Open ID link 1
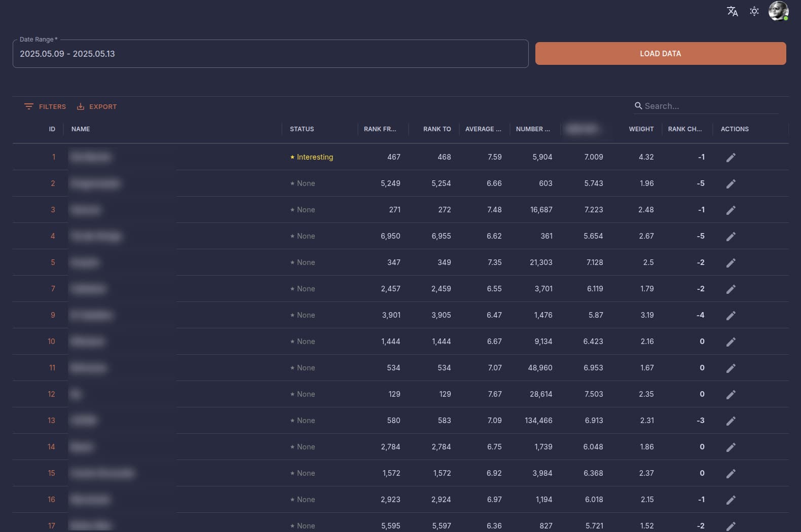This screenshot has width=801, height=532. [x=54, y=157]
